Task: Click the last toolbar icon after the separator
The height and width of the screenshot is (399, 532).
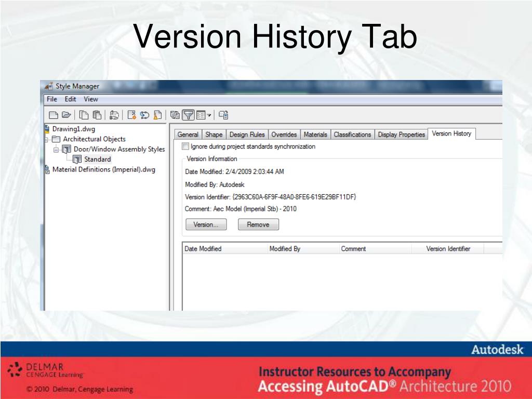Action: 223,115
